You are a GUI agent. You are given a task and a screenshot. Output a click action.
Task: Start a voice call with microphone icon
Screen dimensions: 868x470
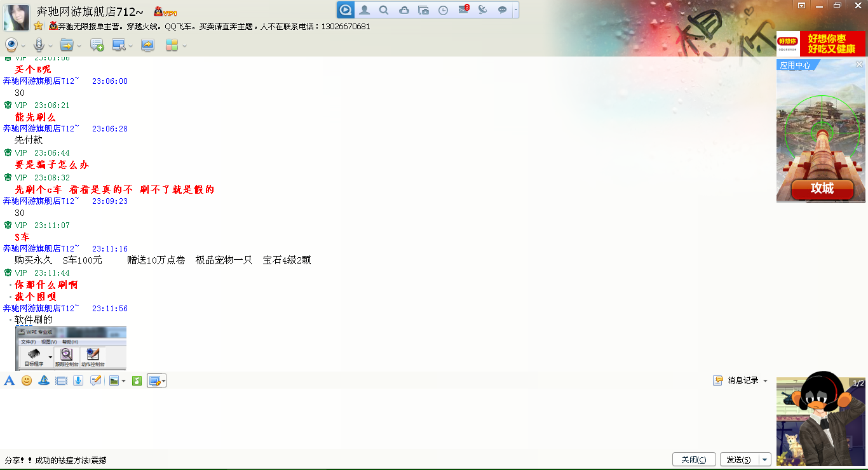coord(39,45)
